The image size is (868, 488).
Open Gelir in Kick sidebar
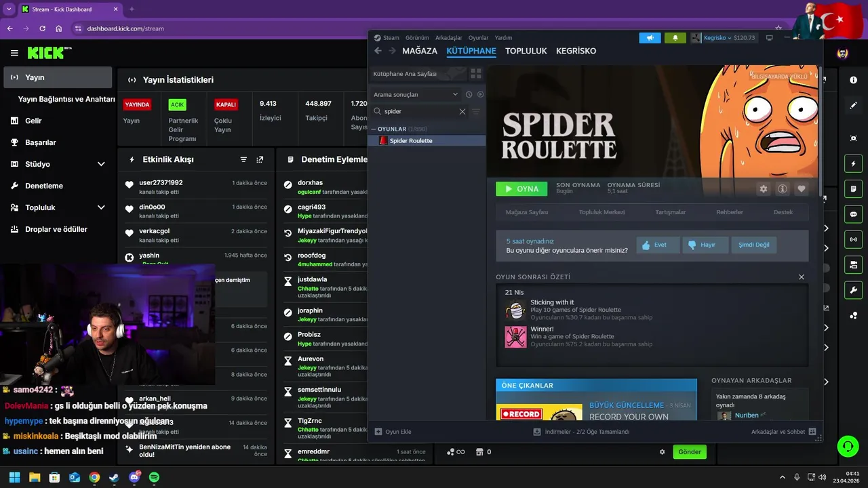pos(58,121)
